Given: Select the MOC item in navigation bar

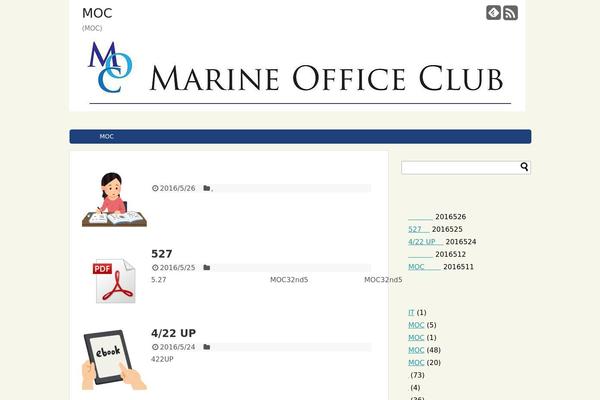Looking at the screenshot, I should coord(106,137).
